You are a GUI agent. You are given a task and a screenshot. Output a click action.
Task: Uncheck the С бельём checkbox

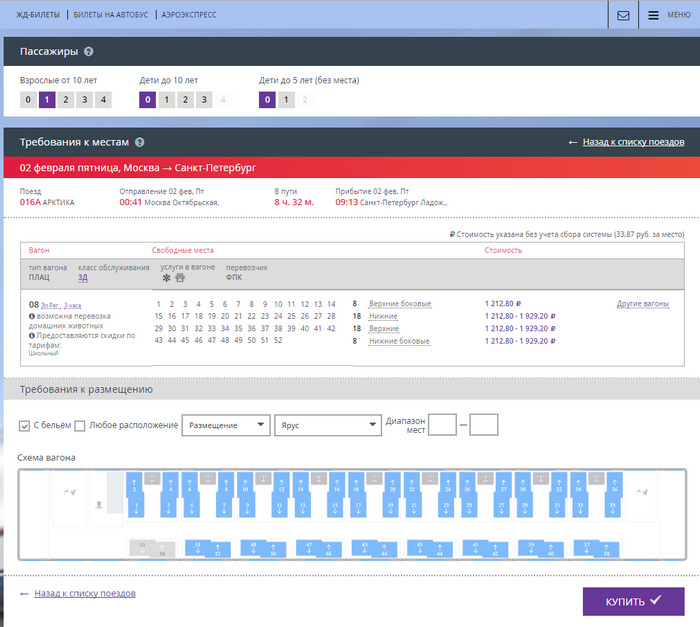point(24,426)
